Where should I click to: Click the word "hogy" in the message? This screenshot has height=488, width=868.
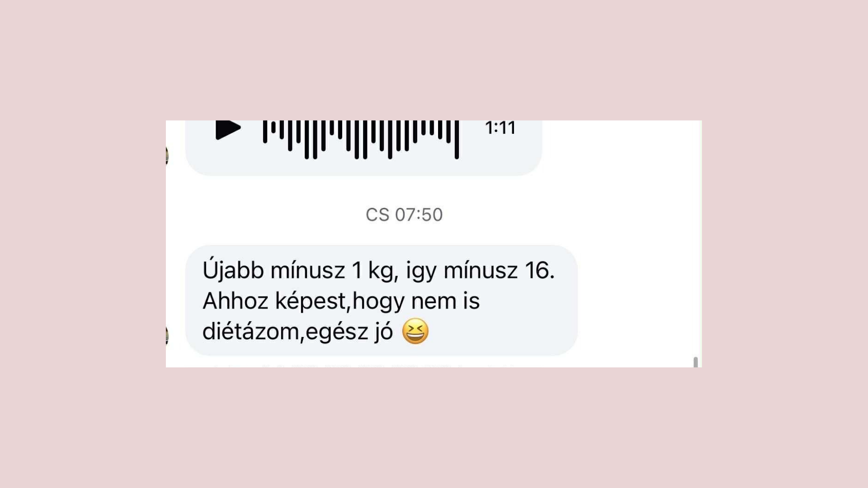tap(378, 302)
